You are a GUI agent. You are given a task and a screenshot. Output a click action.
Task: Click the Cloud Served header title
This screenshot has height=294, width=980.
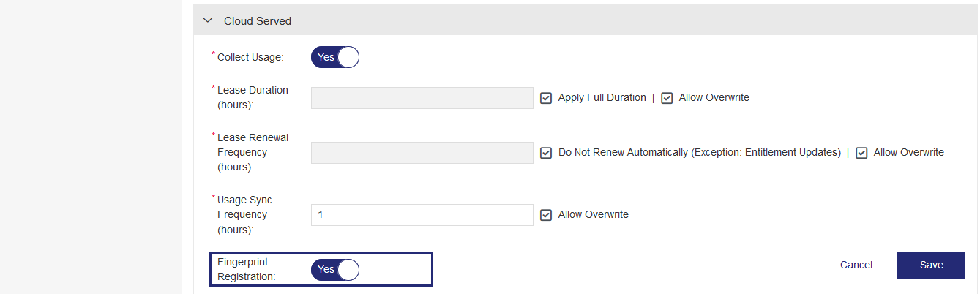click(x=258, y=21)
